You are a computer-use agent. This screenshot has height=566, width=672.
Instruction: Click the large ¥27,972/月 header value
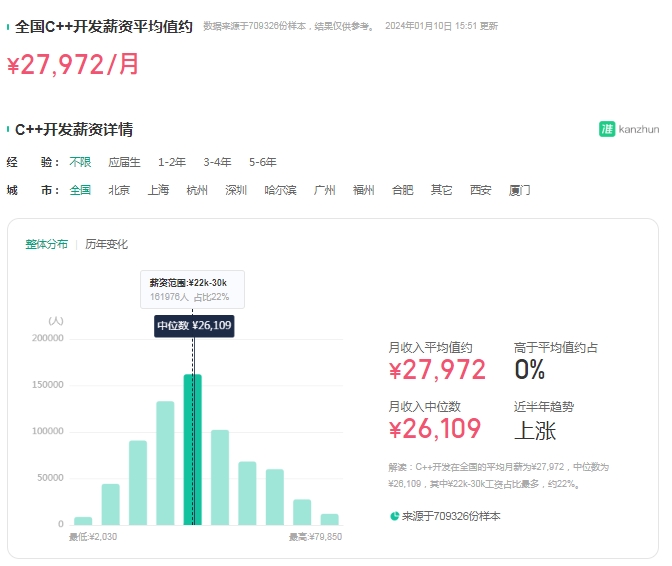pyautogui.click(x=73, y=65)
